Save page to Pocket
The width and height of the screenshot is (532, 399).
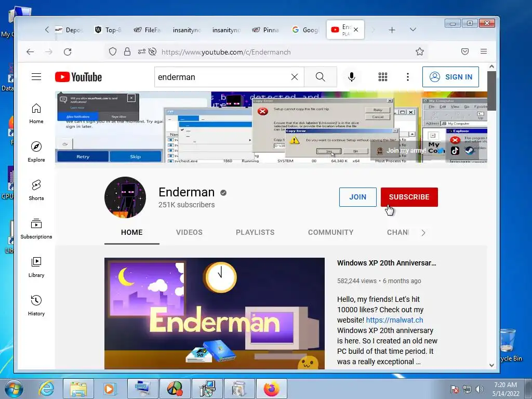[465, 51]
